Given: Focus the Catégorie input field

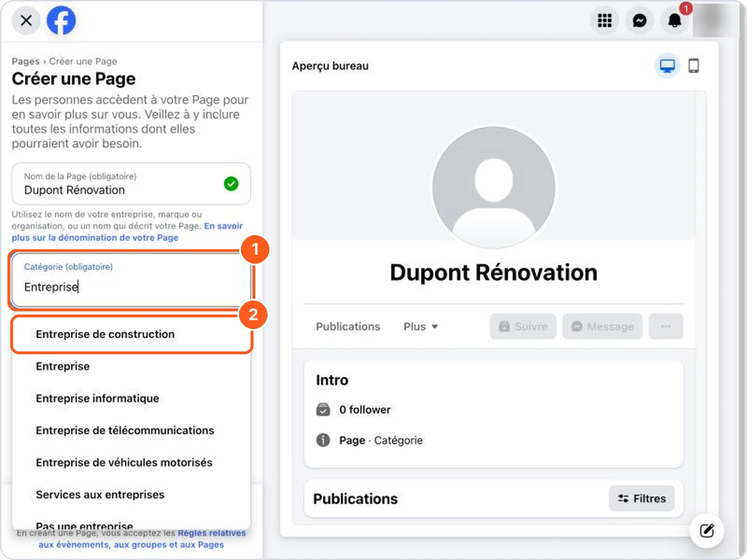Looking at the screenshot, I should point(131,280).
